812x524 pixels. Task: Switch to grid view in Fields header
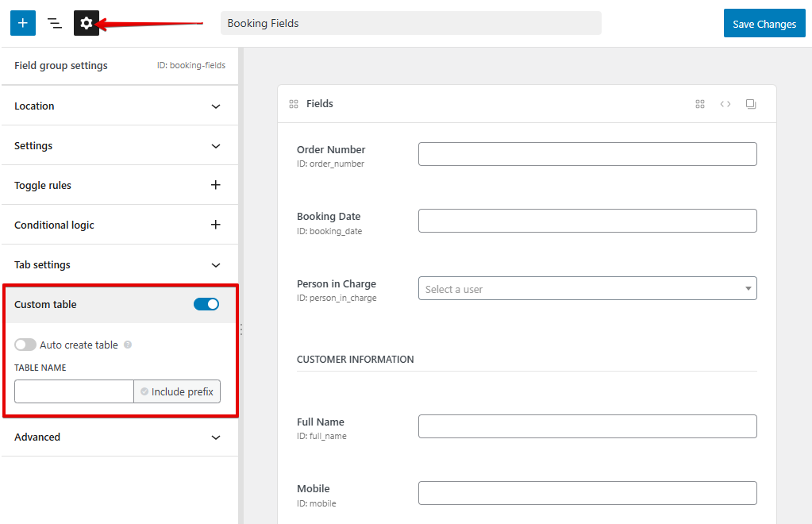click(x=699, y=103)
